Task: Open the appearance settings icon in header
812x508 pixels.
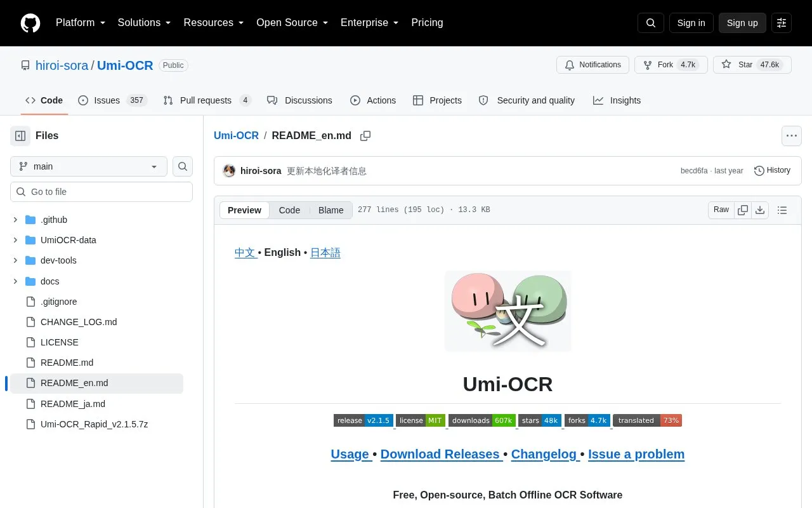Action: pos(782,23)
